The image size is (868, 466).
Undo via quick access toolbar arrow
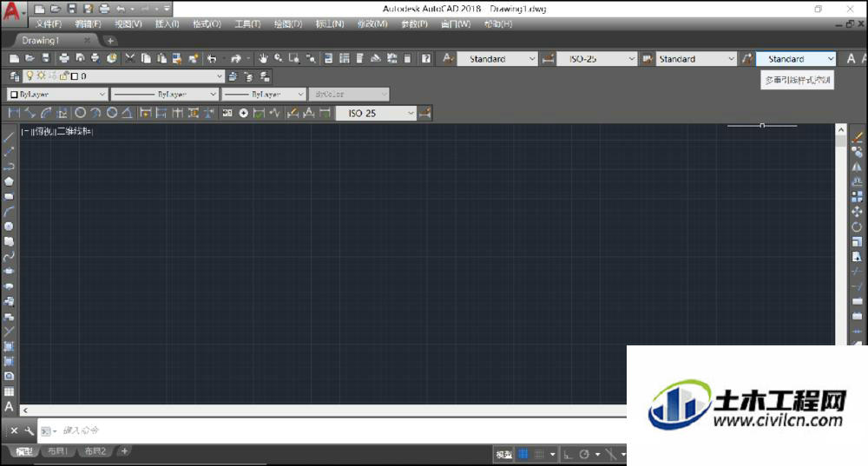click(121, 9)
